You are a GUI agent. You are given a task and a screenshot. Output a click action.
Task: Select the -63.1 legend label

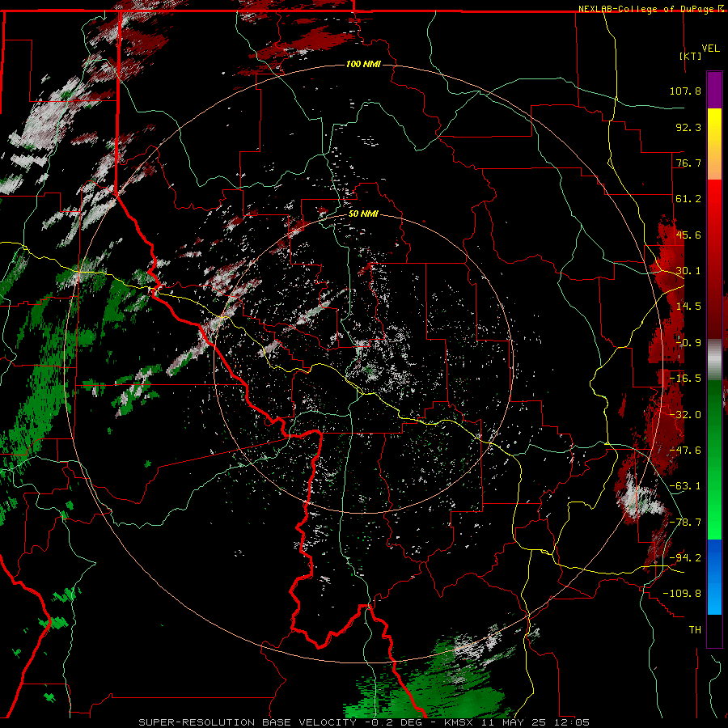point(685,486)
